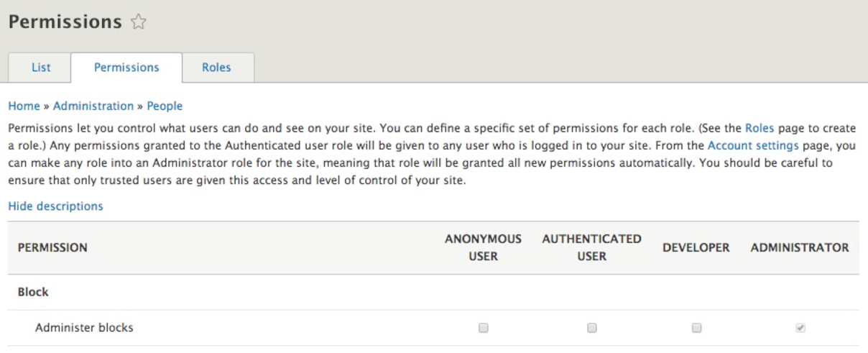Open the Roles tab
The image size is (868, 353).
[217, 68]
